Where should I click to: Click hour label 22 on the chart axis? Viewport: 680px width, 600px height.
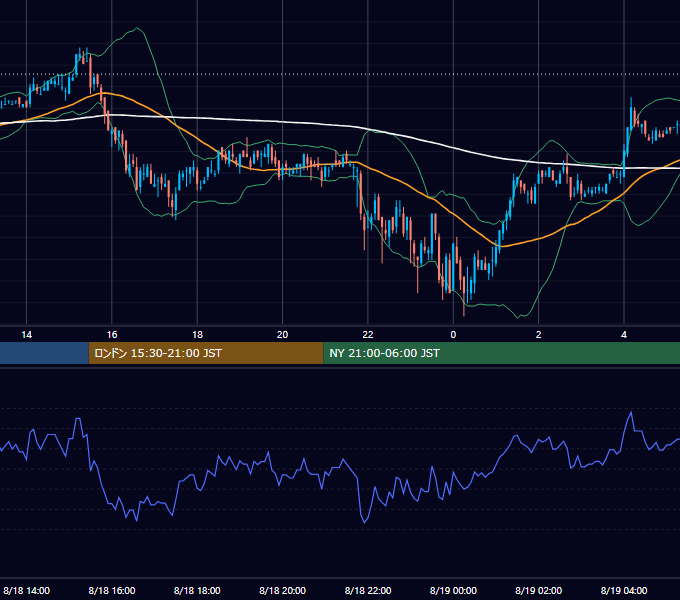click(368, 335)
